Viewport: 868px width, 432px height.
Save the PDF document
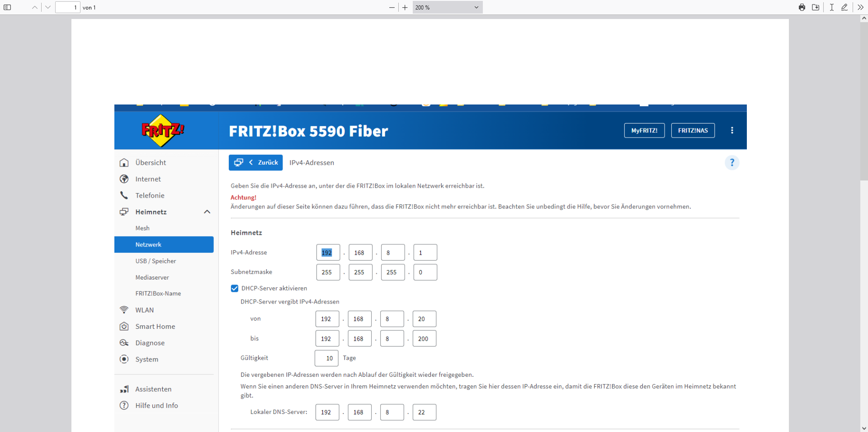point(816,7)
